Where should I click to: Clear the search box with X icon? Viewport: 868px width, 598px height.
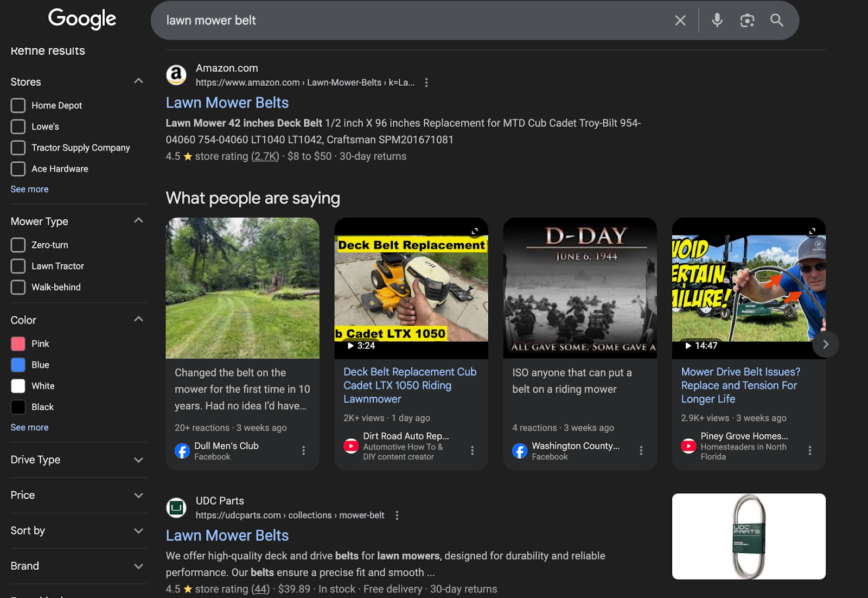coord(680,21)
